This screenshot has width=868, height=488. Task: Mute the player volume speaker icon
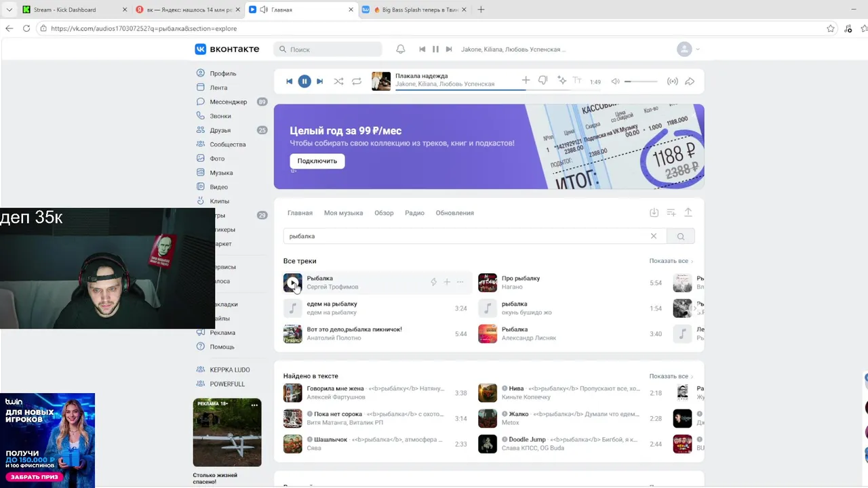tap(615, 81)
